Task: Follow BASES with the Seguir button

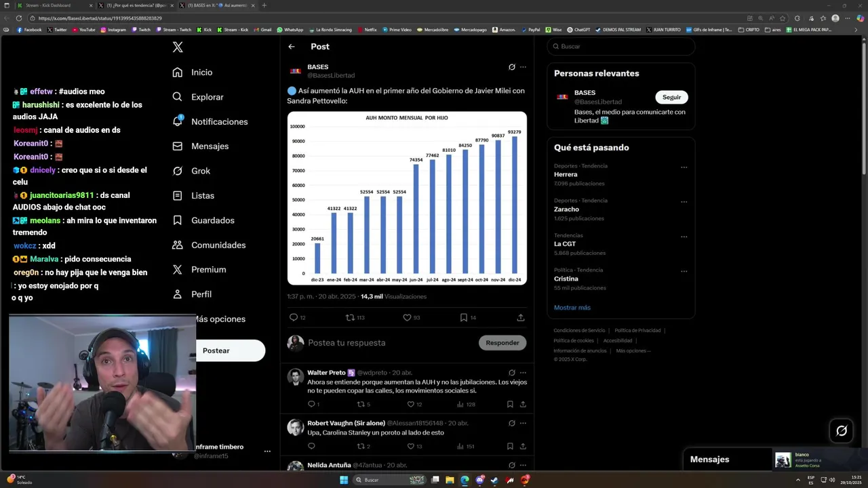Action: coord(671,97)
